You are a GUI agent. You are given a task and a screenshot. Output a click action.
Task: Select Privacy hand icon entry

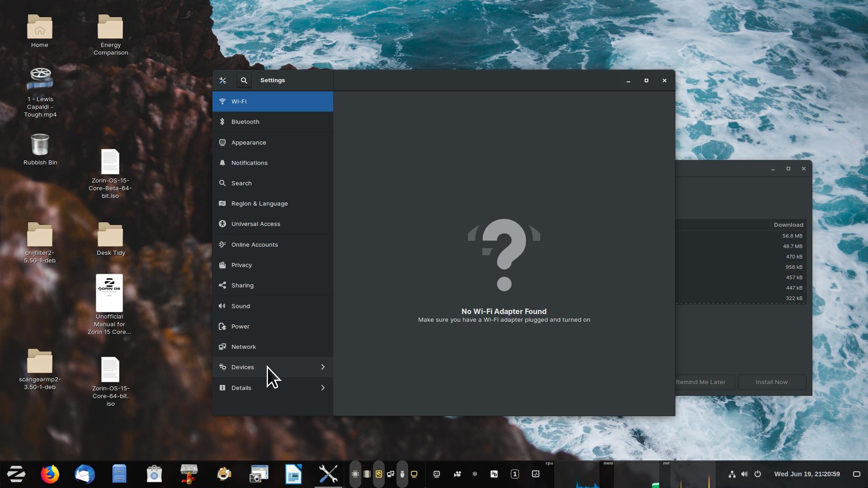222,265
